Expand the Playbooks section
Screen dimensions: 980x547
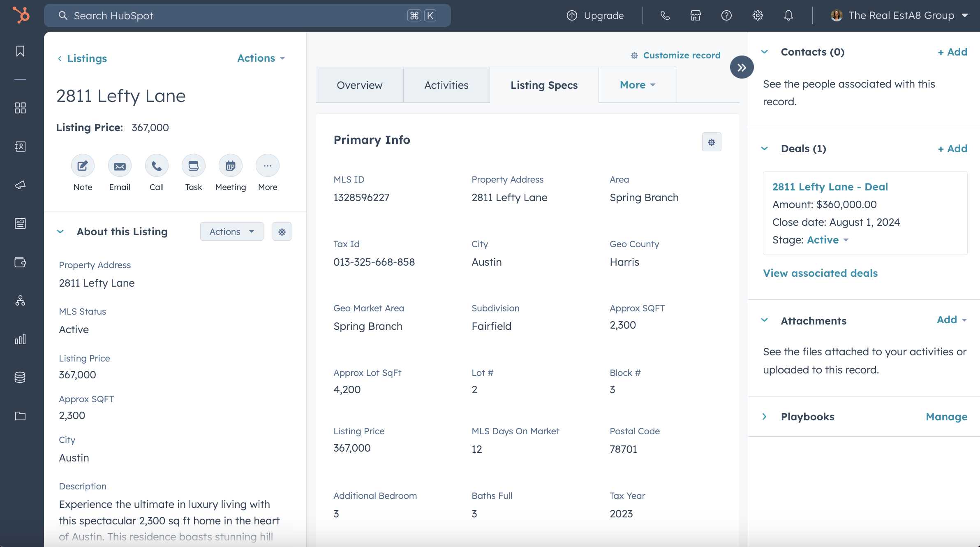(765, 416)
